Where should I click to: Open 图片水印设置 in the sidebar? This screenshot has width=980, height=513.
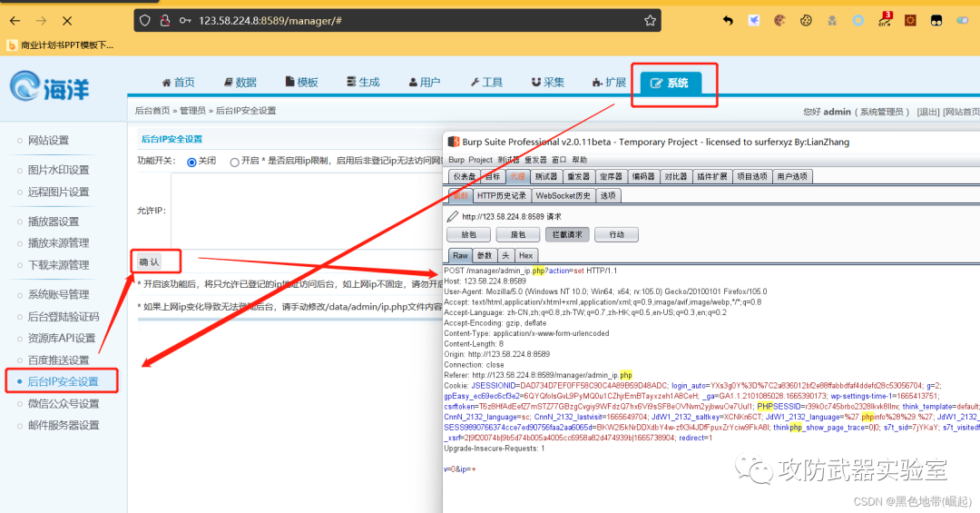[59, 170]
